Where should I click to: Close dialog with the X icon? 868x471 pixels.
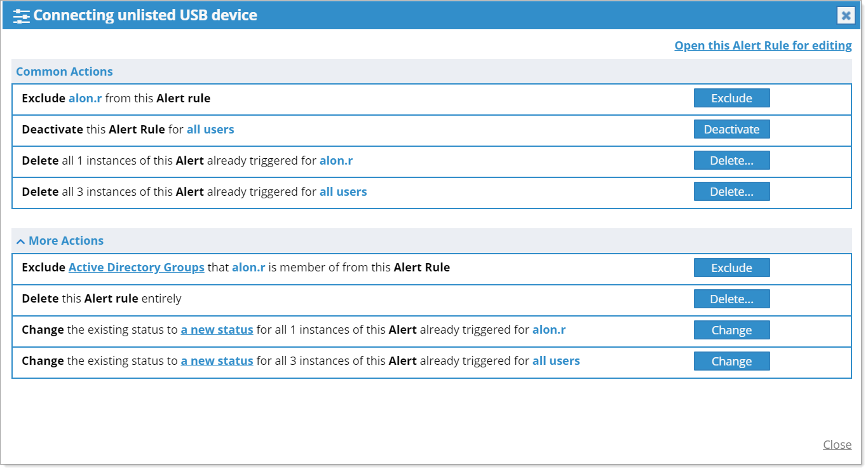[x=846, y=16]
